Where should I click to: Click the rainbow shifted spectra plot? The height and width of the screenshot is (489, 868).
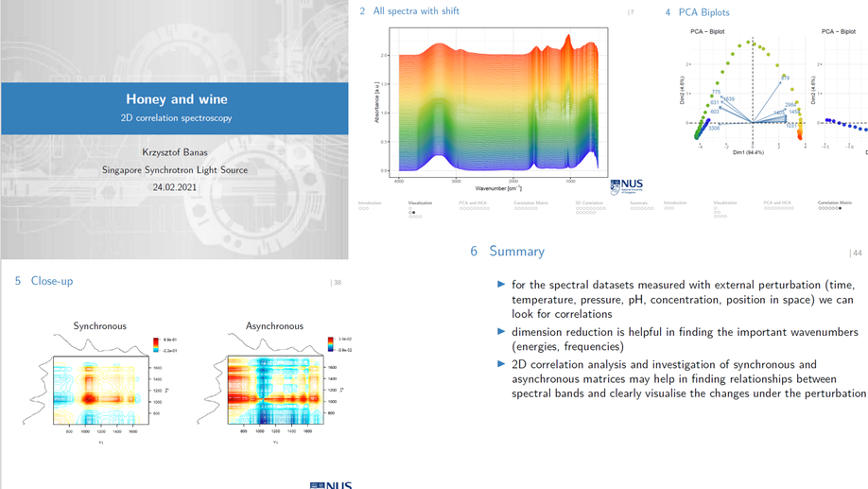pyautogui.click(x=498, y=102)
